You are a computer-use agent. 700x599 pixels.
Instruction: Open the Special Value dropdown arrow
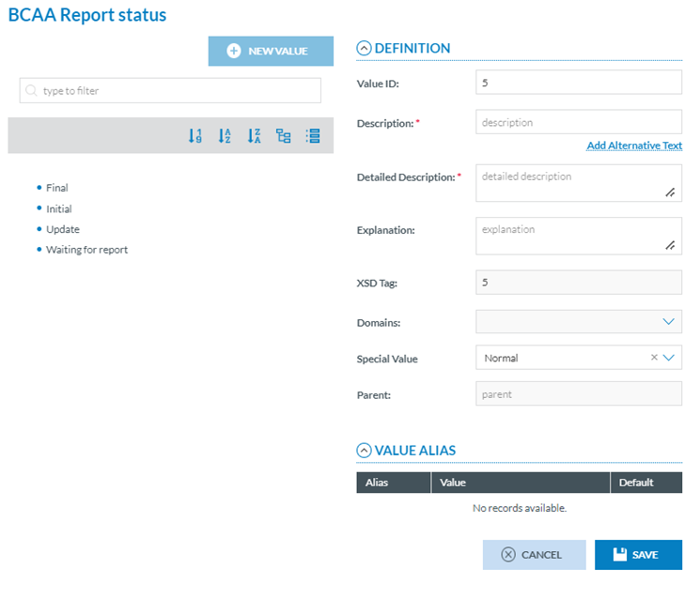[x=670, y=358]
